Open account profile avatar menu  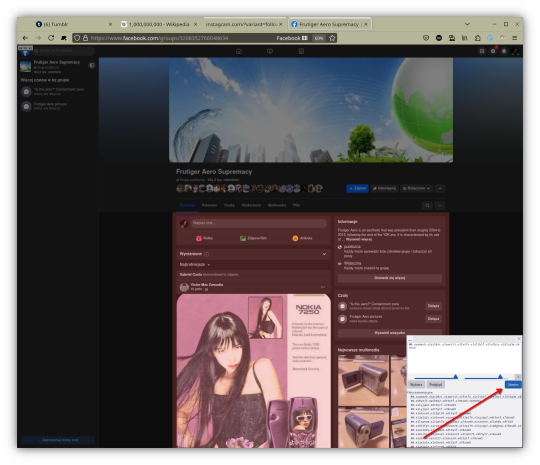[x=515, y=51]
